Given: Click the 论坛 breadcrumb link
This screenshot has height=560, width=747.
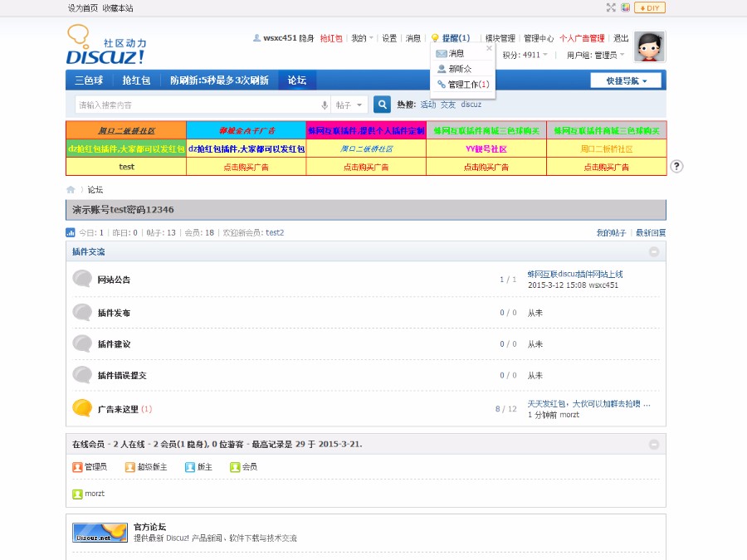Looking at the screenshot, I should point(95,189).
